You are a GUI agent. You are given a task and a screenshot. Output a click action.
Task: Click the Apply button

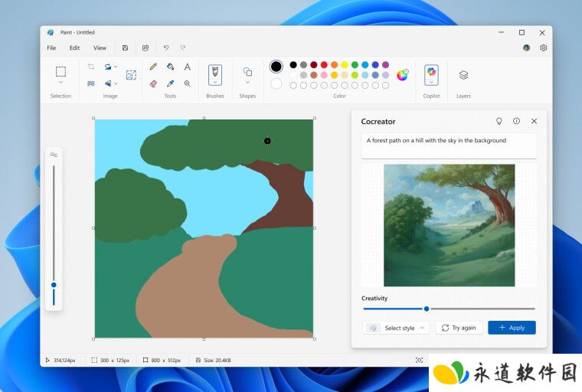512,328
